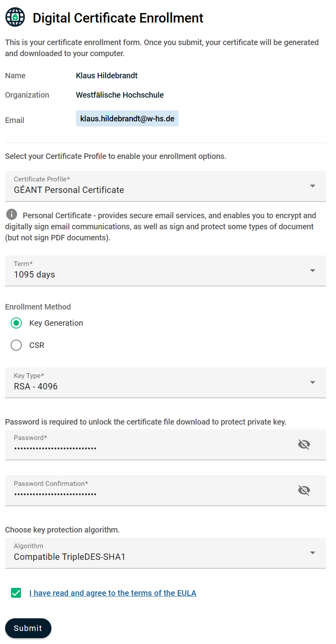The height and width of the screenshot is (644, 336).
Task: Expand the Term dropdown arrow
Action: tap(312, 271)
